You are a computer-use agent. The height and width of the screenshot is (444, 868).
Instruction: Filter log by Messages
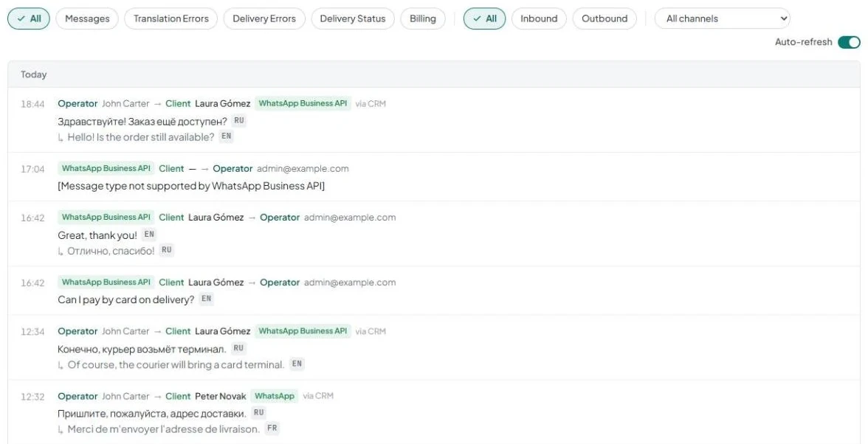pyautogui.click(x=87, y=18)
